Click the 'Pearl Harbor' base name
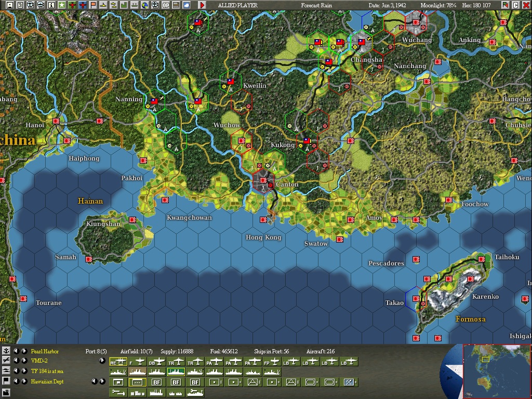Screen dimensions: 532x399 45,351
